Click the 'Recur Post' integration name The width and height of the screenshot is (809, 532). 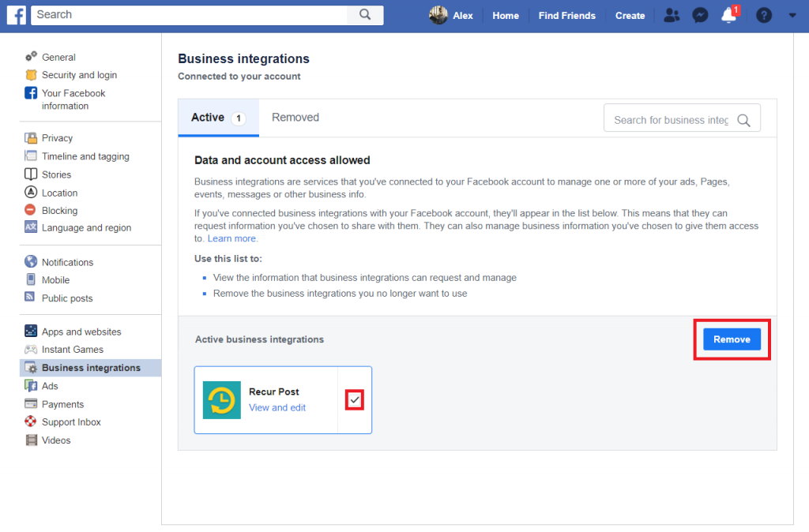274,392
